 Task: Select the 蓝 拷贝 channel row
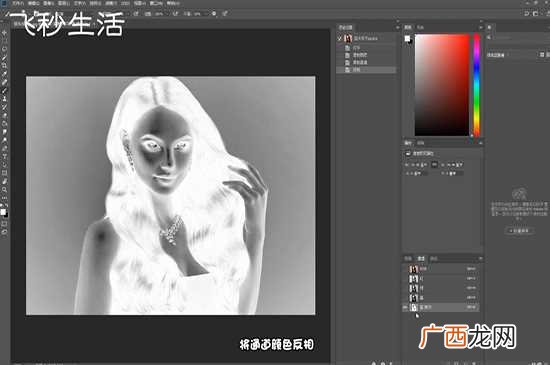pos(441,307)
